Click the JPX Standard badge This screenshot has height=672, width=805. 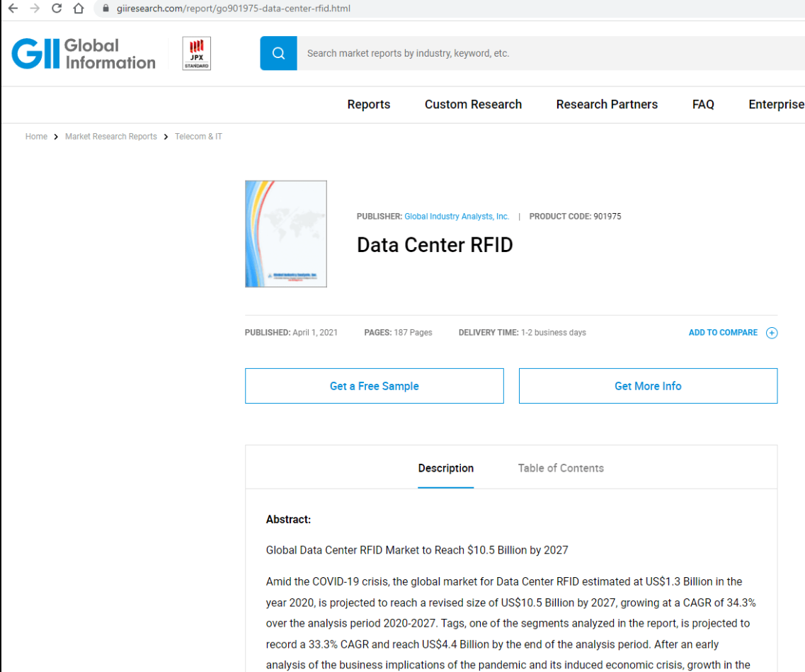pos(195,53)
